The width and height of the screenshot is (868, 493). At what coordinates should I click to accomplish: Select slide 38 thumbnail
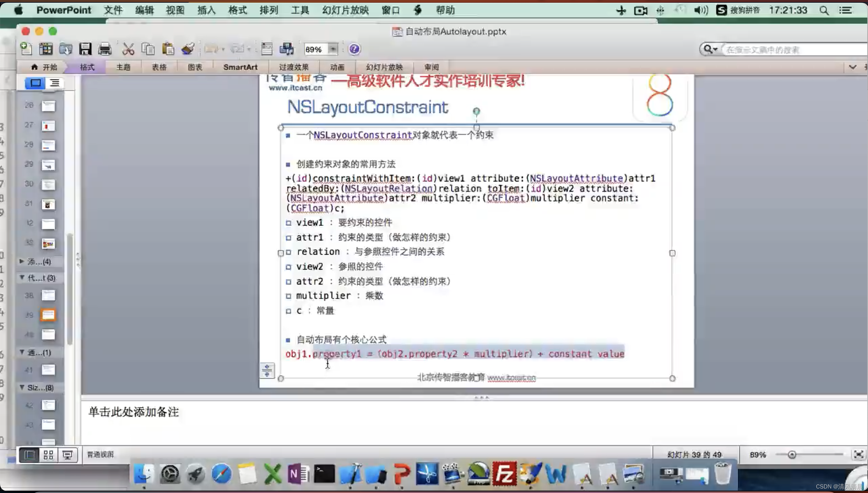48,295
